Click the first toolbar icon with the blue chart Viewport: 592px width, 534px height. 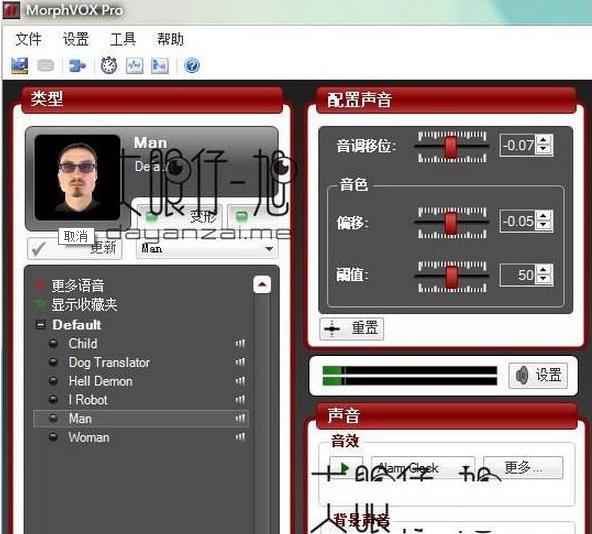19,66
